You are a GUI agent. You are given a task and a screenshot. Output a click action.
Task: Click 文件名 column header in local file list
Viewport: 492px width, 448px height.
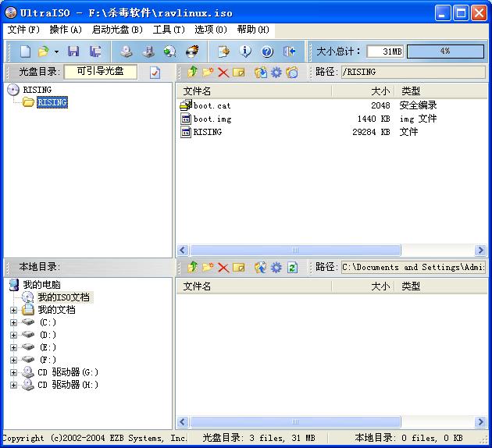coord(254,286)
